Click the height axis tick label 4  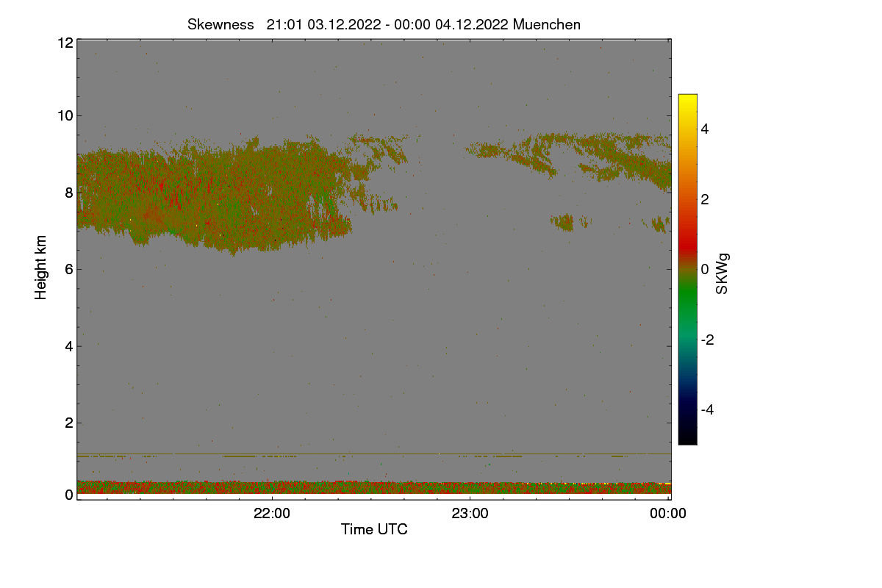68,346
